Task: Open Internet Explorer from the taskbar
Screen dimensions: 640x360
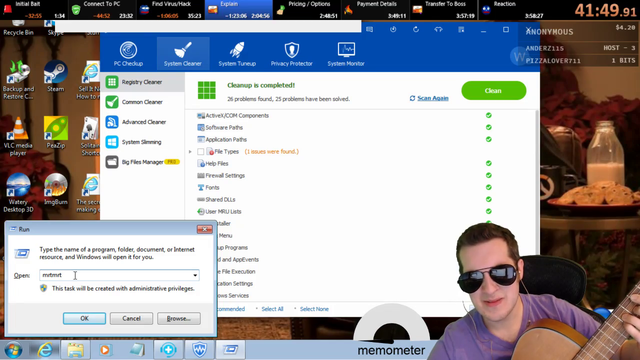Action: (x=45, y=350)
